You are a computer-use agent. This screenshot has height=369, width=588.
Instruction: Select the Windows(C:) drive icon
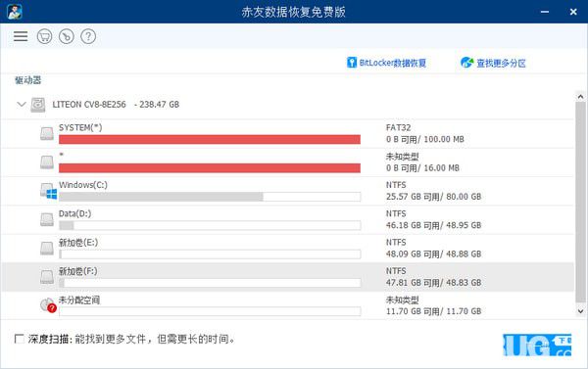[48, 191]
